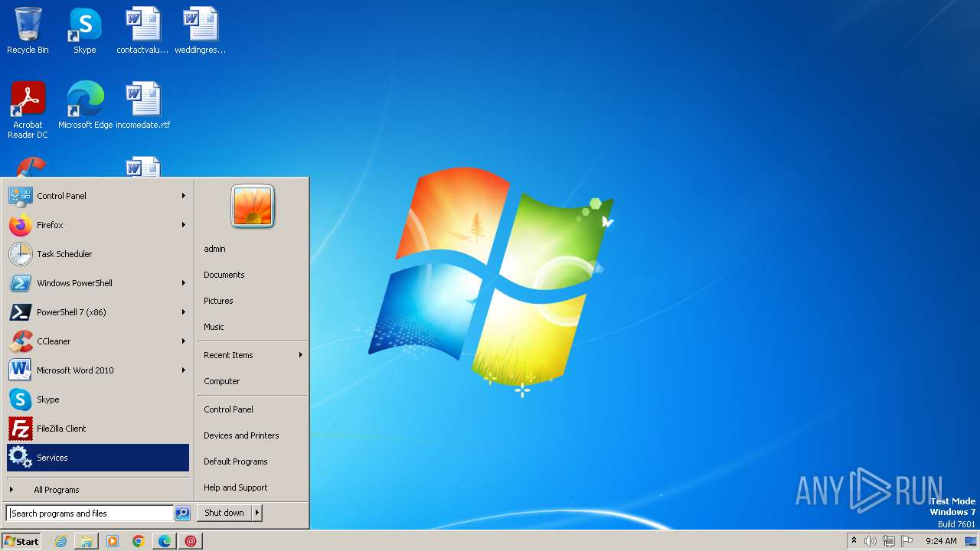Show hidden tray icons arrow

click(x=854, y=540)
